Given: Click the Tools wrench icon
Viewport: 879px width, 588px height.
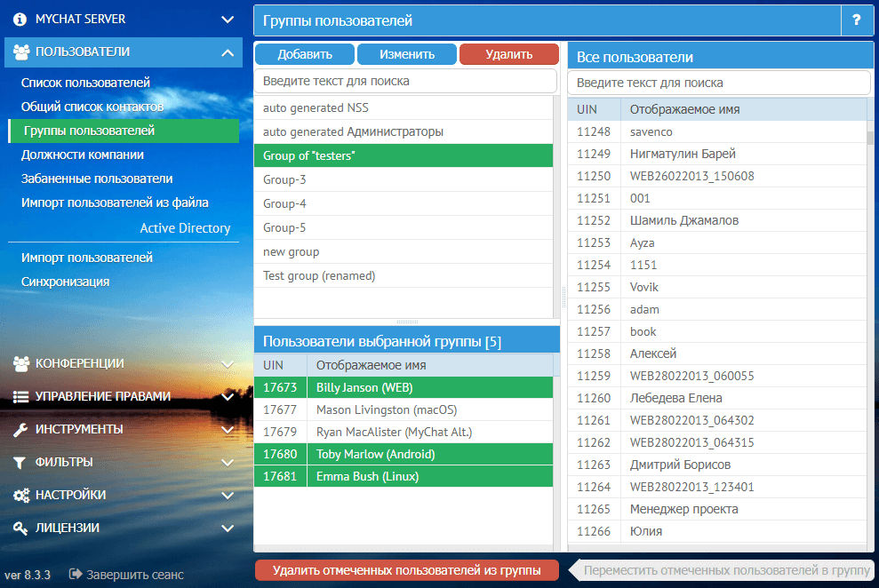Looking at the screenshot, I should [21, 430].
